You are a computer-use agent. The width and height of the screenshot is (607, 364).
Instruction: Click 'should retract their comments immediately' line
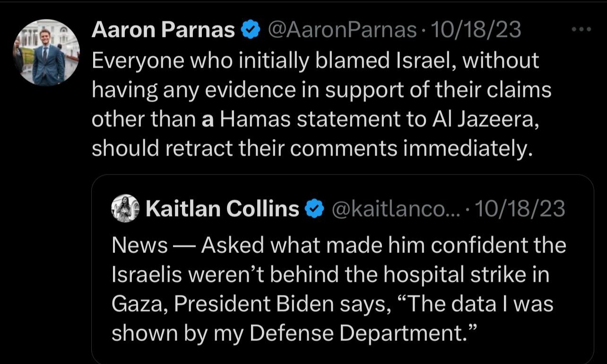[312, 149]
